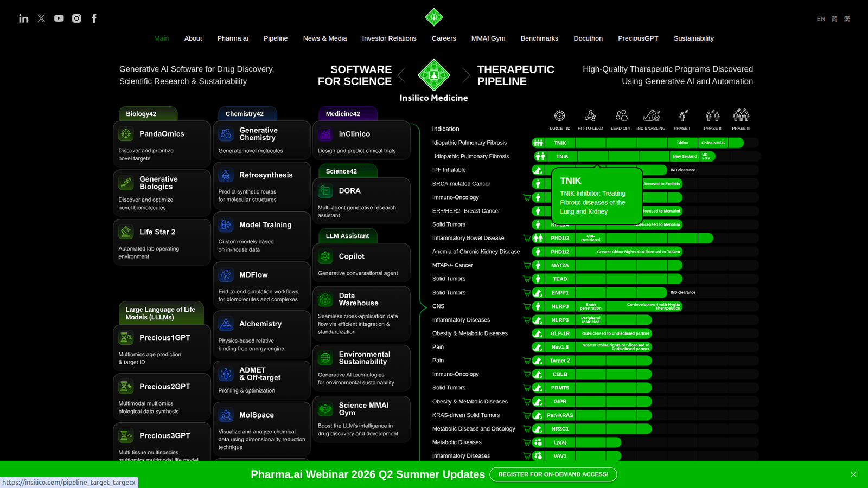Click the Pan-KRAS pipeline progress bar
Screen dimensions: 868x488
click(592, 415)
